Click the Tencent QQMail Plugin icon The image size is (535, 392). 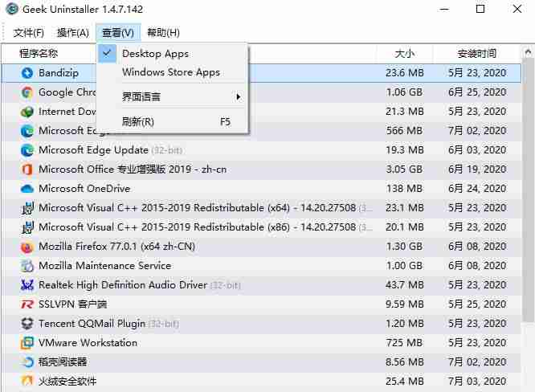(27, 324)
